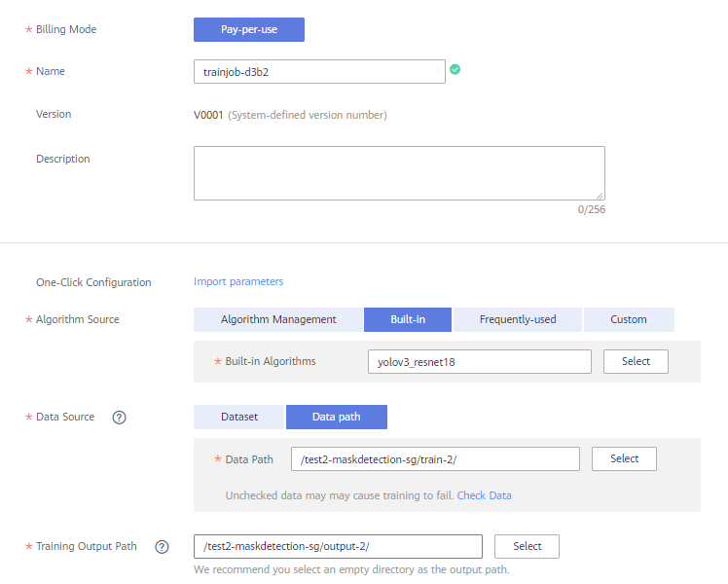Click the yolov3_resnet18 algorithm field
The image size is (728, 584).
[480, 362]
